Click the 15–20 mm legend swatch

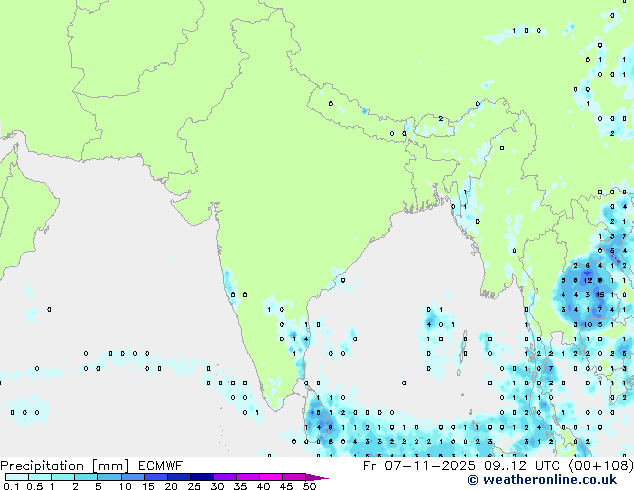pos(155,477)
